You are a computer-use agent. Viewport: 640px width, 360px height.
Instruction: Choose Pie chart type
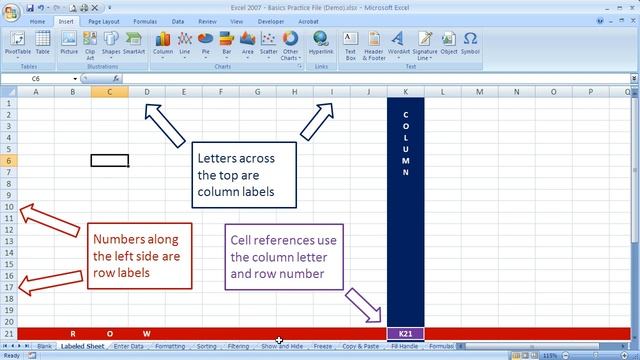point(206,45)
